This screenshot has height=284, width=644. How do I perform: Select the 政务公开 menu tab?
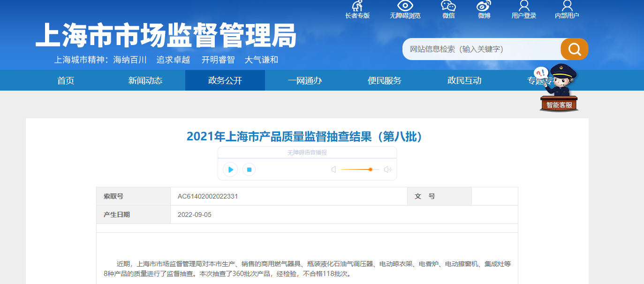pos(225,80)
